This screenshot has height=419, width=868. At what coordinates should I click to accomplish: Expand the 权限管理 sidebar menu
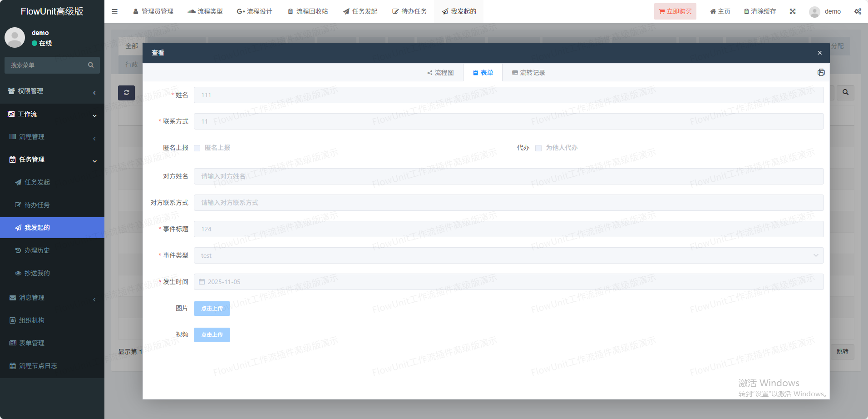click(52, 91)
